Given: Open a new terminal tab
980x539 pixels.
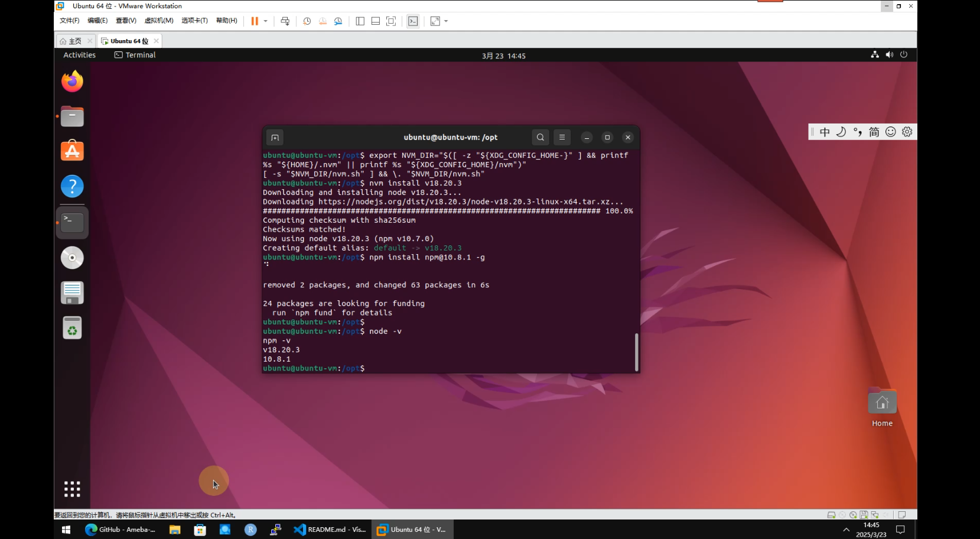Looking at the screenshot, I should pyautogui.click(x=275, y=137).
